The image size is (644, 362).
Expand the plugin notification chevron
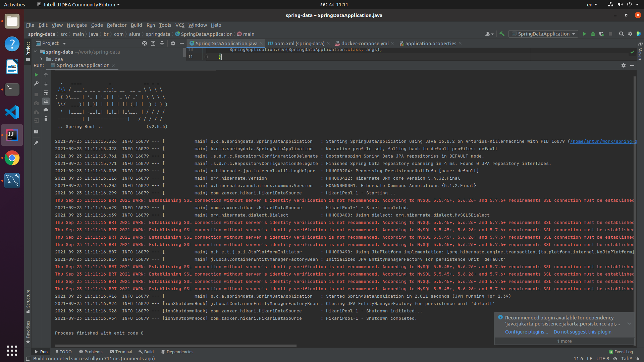pyautogui.click(x=629, y=324)
